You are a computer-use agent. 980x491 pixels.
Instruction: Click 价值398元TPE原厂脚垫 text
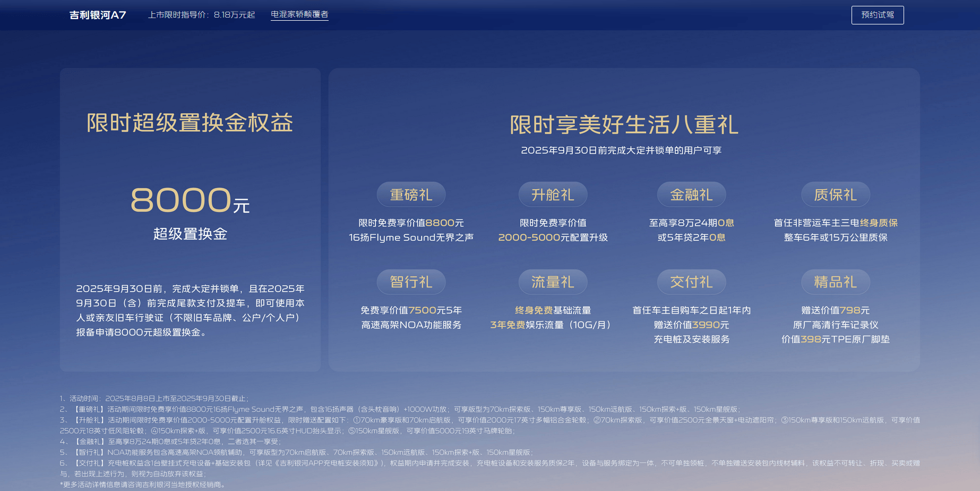tap(836, 339)
